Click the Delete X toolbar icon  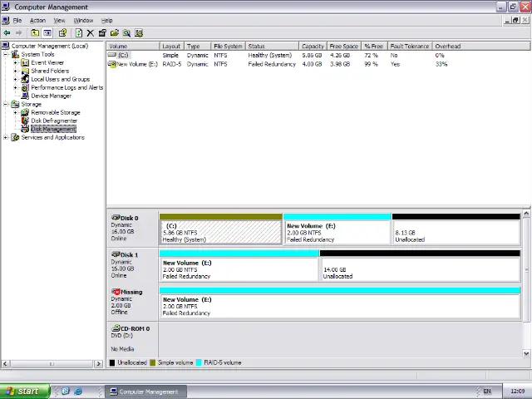pos(91,33)
